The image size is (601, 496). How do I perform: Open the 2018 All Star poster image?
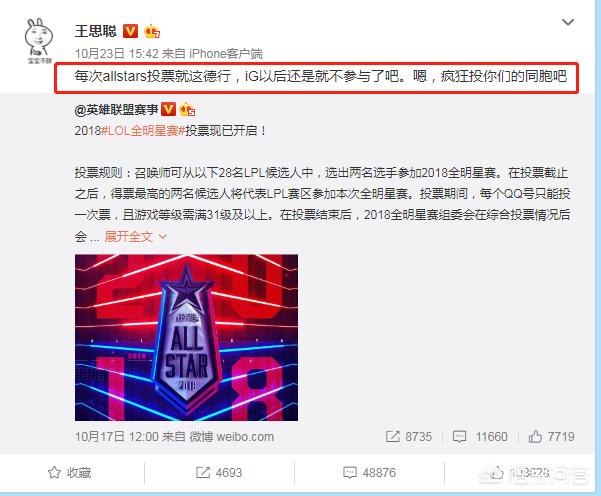(186, 338)
